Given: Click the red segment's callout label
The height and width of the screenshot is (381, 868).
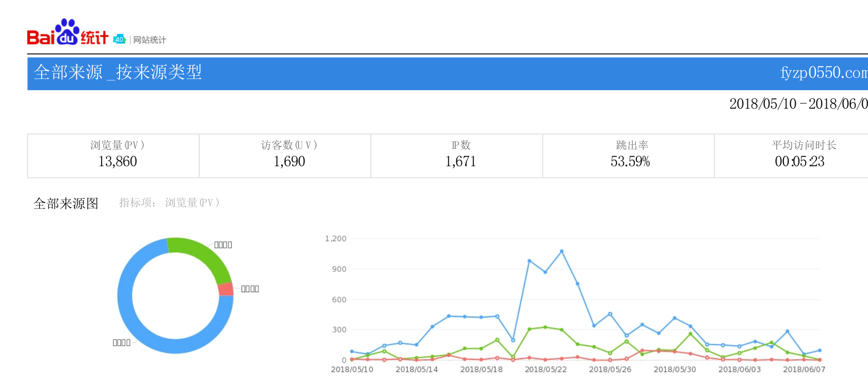Looking at the screenshot, I should (250, 289).
